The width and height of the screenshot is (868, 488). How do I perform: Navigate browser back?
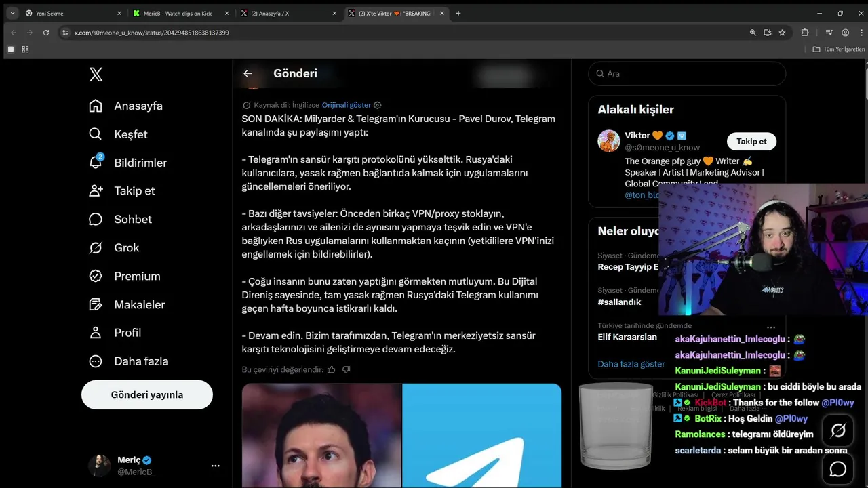point(13,33)
